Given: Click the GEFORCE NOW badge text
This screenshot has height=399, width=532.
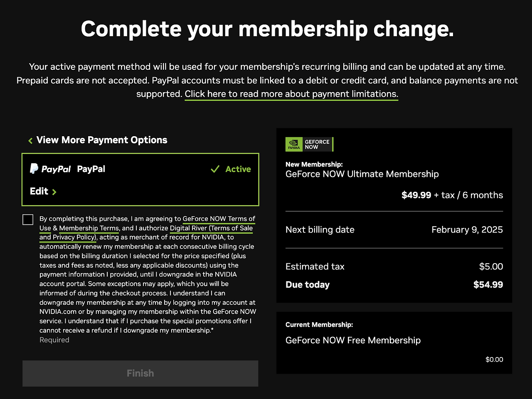Looking at the screenshot, I should tap(317, 144).
